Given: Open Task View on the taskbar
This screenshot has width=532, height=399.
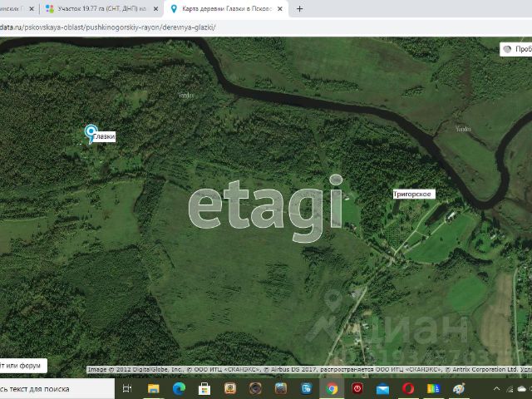Looking at the screenshot, I should (x=127, y=389).
